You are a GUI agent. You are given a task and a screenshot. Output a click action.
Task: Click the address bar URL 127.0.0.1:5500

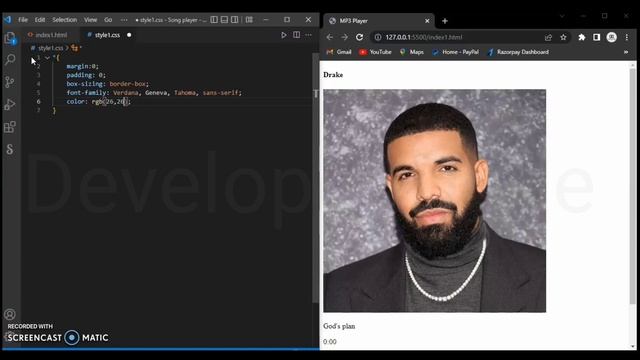pos(424,37)
